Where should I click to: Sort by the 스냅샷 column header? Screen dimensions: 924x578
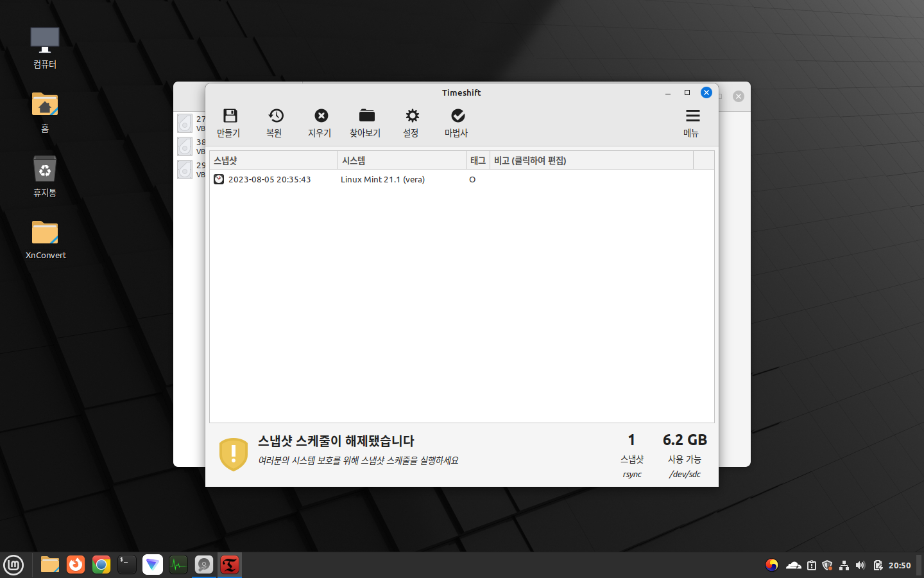(273, 161)
